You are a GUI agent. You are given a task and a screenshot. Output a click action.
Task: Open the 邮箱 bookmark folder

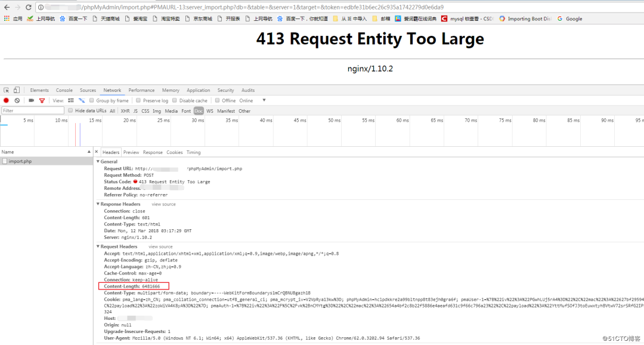pyautogui.click(x=381, y=19)
